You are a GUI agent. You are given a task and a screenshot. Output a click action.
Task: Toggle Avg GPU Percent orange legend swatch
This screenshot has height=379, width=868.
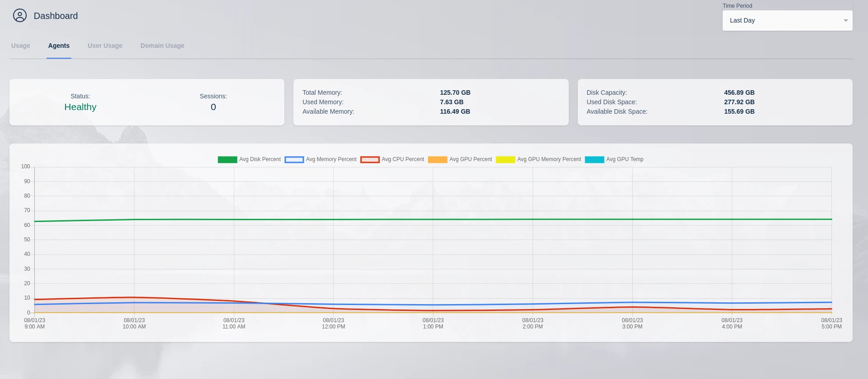point(437,160)
